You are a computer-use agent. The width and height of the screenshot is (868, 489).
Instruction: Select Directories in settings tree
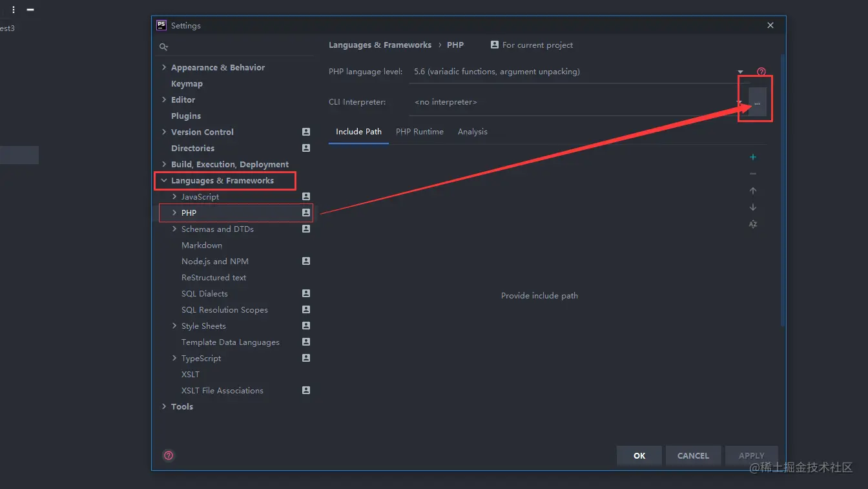[192, 148]
